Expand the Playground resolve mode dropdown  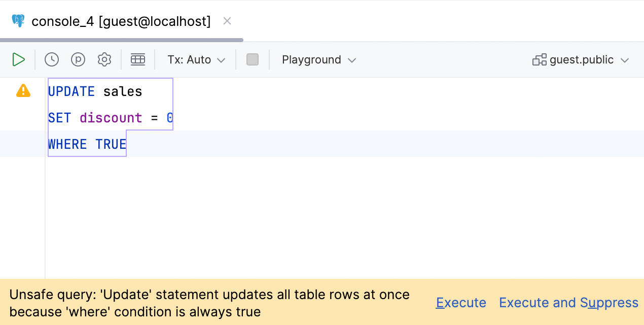(319, 60)
